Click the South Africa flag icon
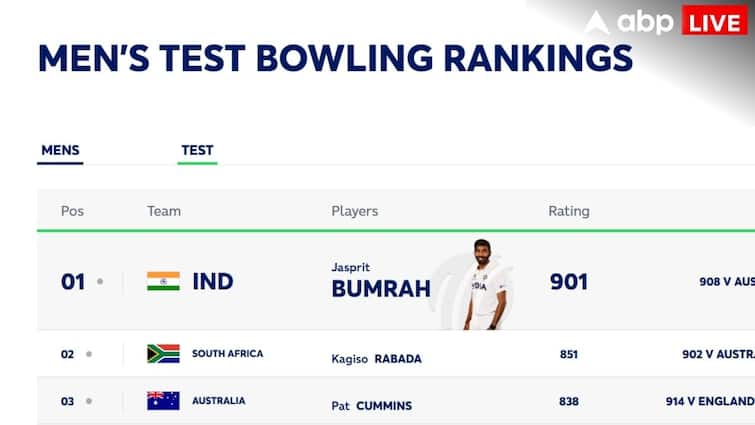Screen dimensions: 755x425 [163, 353]
